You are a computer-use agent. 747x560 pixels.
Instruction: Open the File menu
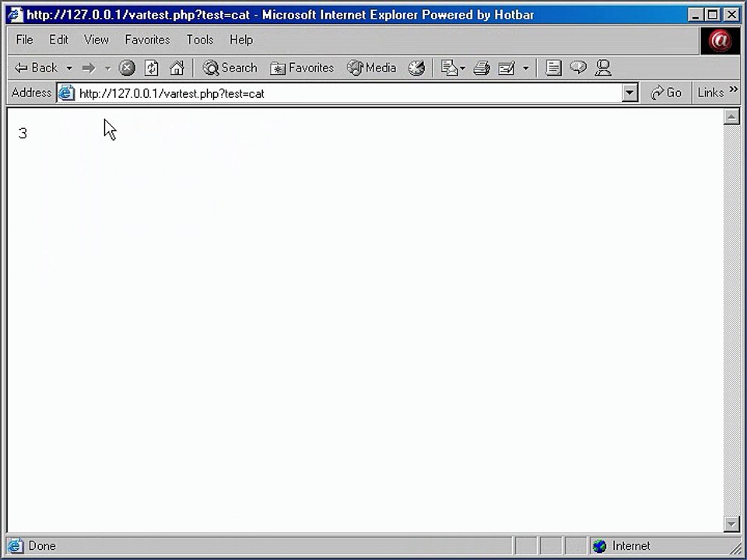pyautogui.click(x=24, y=40)
